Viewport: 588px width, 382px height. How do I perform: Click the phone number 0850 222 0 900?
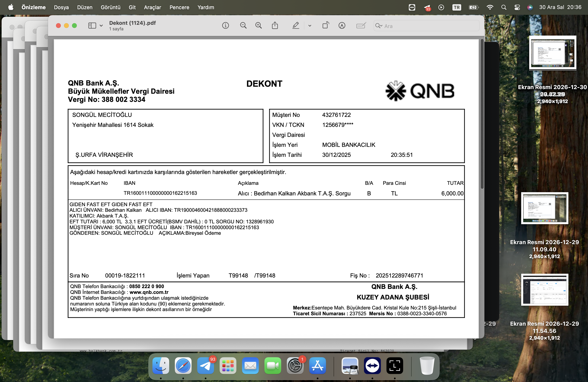tap(147, 286)
